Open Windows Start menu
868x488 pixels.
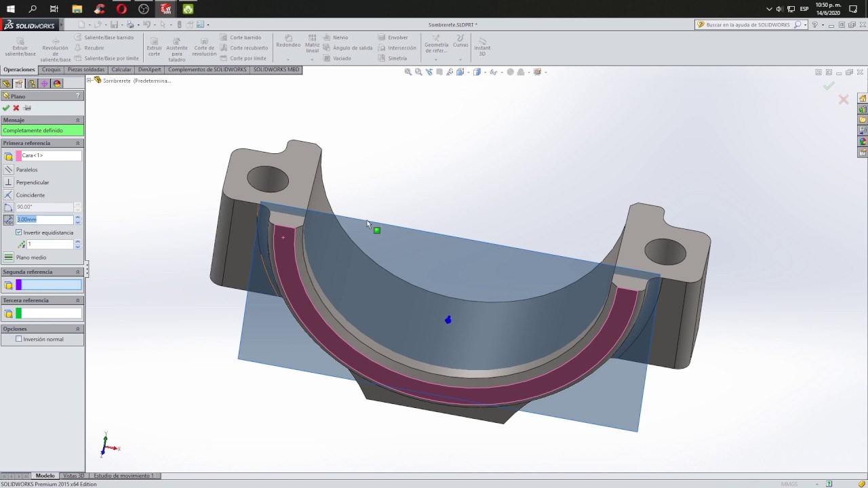coord(11,9)
